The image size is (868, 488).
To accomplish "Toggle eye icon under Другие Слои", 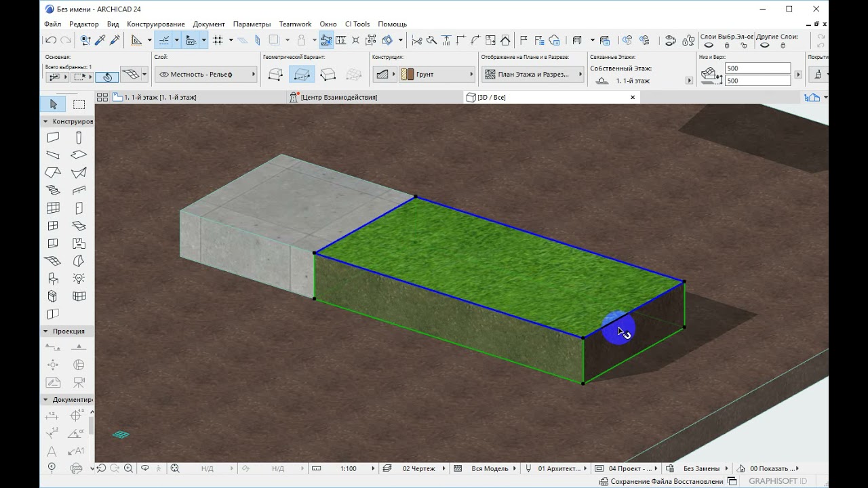I will (x=765, y=45).
